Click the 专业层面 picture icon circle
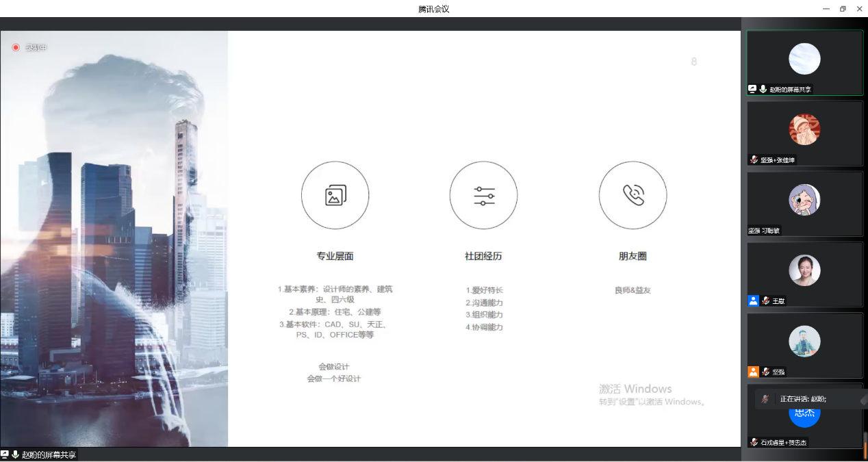Screen dimensions: 868x462 [335, 196]
